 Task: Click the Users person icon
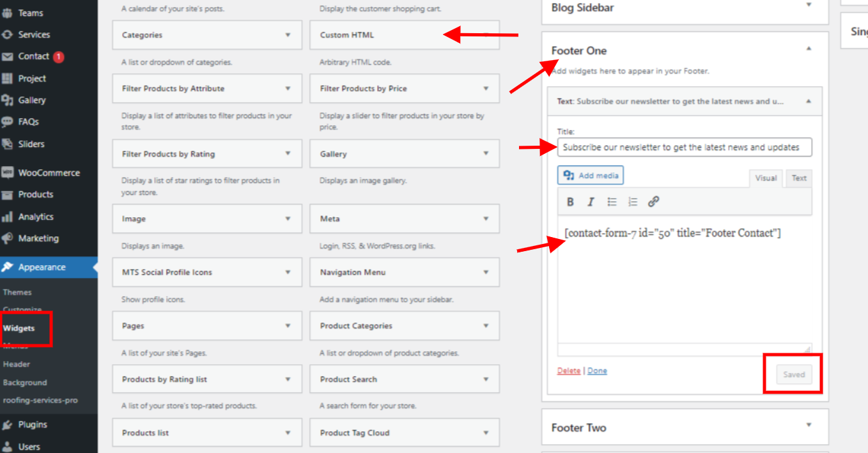[8, 447]
